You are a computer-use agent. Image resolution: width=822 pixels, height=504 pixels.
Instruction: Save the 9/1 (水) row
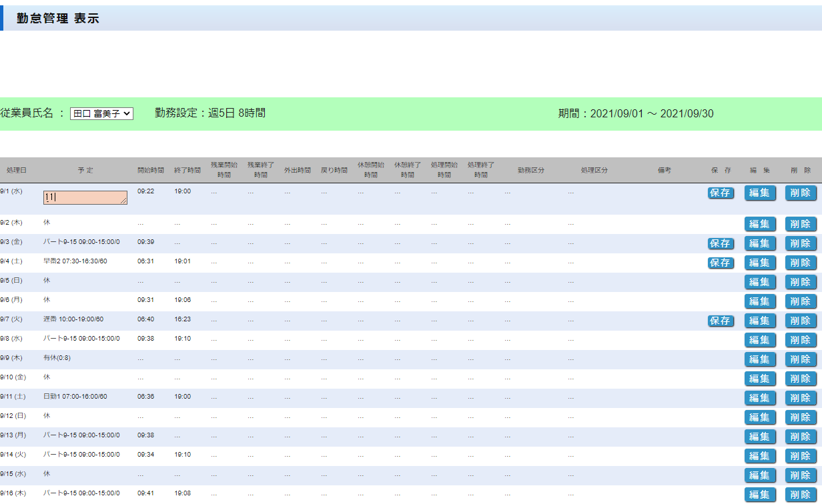721,193
